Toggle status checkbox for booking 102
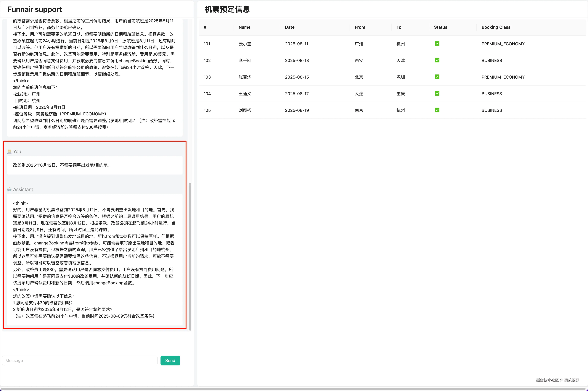The height and width of the screenshot is (391, 588). pos(437,60)
